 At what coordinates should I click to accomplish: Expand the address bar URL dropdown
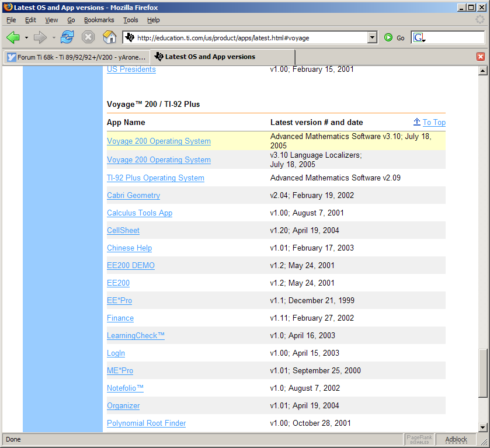pyautogui.click(x=372, y=38)
